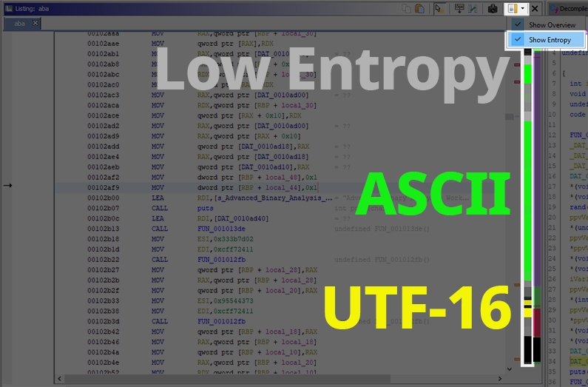
Task: Open the Edit Listing Fields icon
Action: pos(459,9)
